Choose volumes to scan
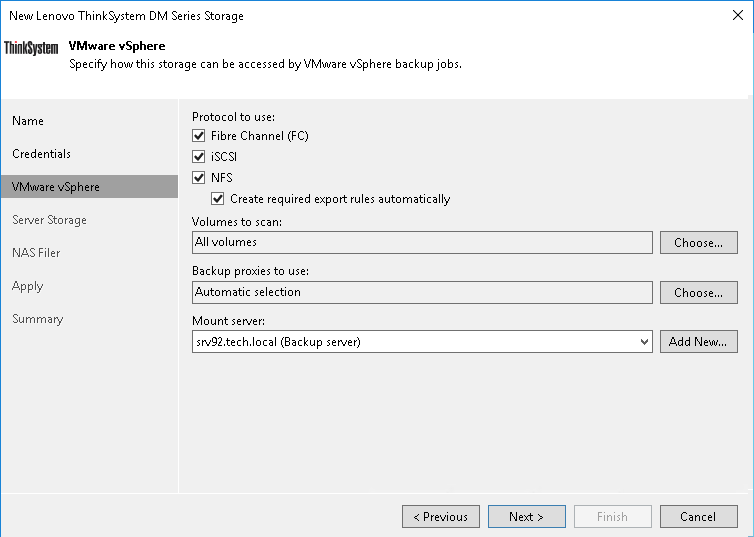This screenshot has height=537, width=754. pyautogui.click(x=698, y=242)
